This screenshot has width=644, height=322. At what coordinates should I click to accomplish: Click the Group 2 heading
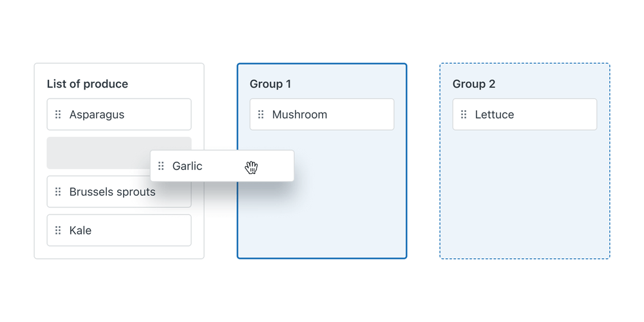[x=474, y=84]
